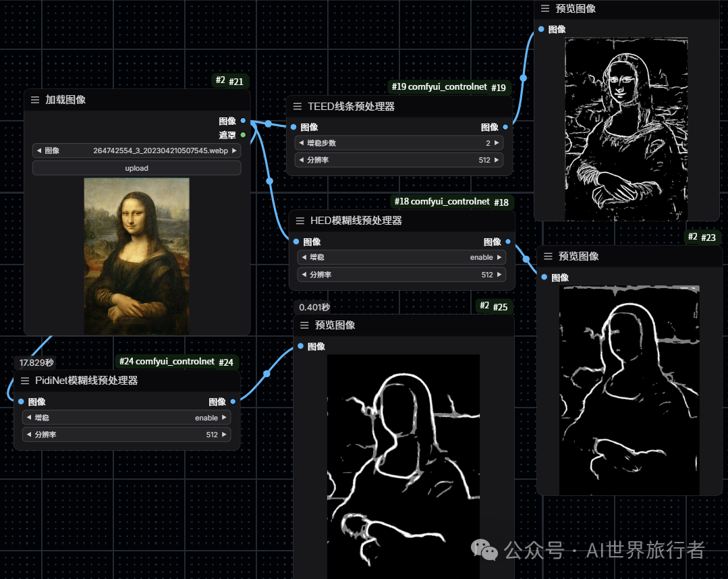Open image filename dropdown 264742554_3 webp
The width and height of the screenshot is (728, 579).
coord(136,150)
